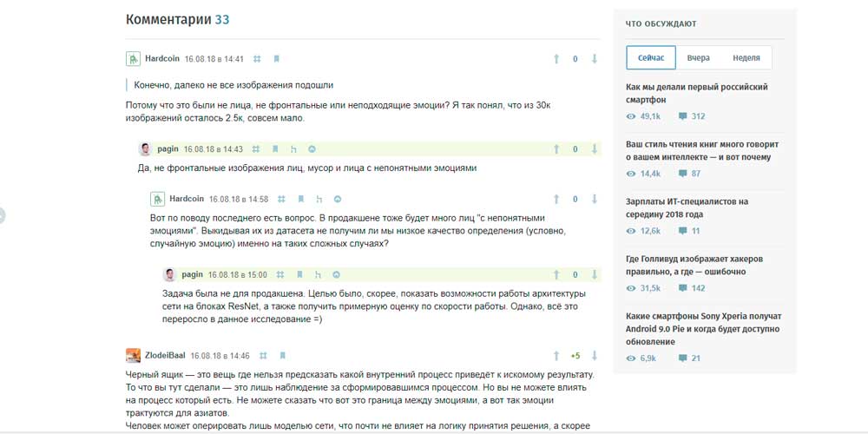The width and height of the screenshot is (868, 434).
Task: Open article 'Как мы делали первый российский смартфон'
Action: coord(697,94)
